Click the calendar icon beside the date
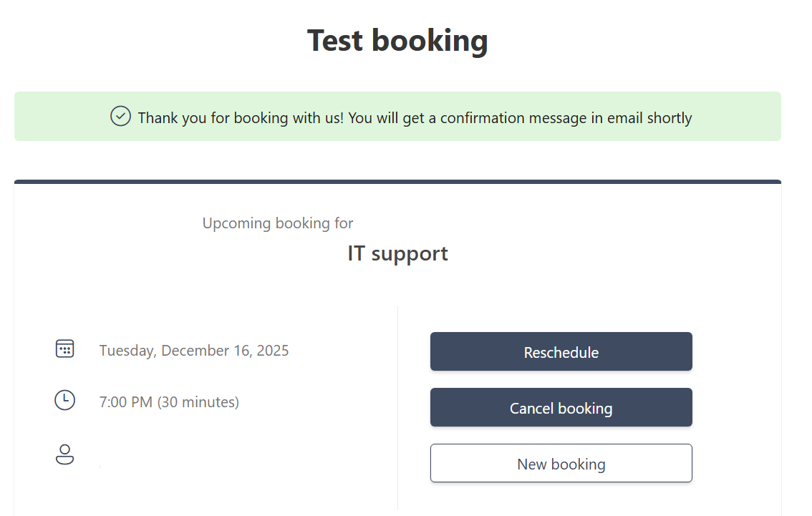Screen dimensions: 812x516 [65, 349]
